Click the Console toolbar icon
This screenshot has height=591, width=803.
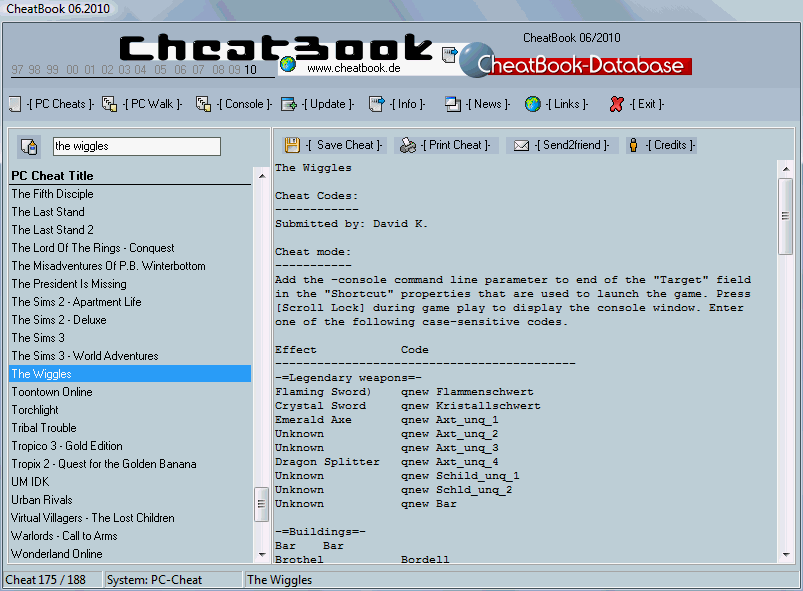[203, 104]
